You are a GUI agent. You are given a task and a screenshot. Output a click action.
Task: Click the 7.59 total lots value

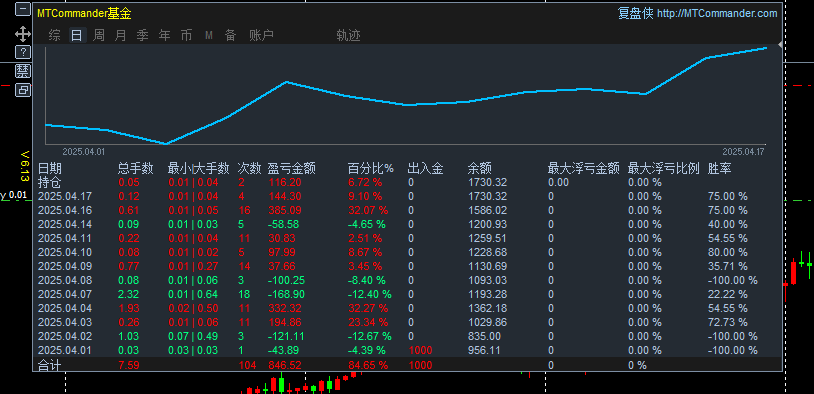point(129,365)
